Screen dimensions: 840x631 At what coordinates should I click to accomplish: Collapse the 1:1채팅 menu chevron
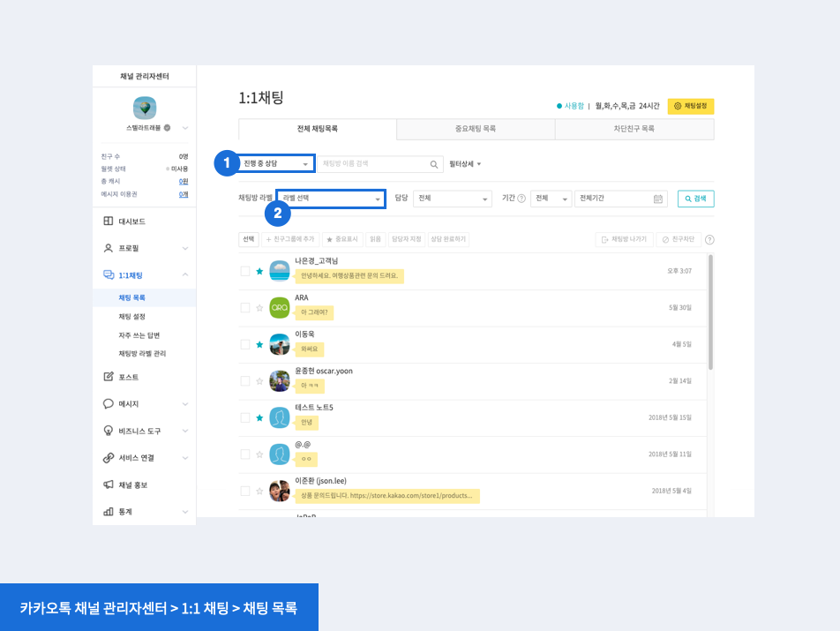[184, 274]
